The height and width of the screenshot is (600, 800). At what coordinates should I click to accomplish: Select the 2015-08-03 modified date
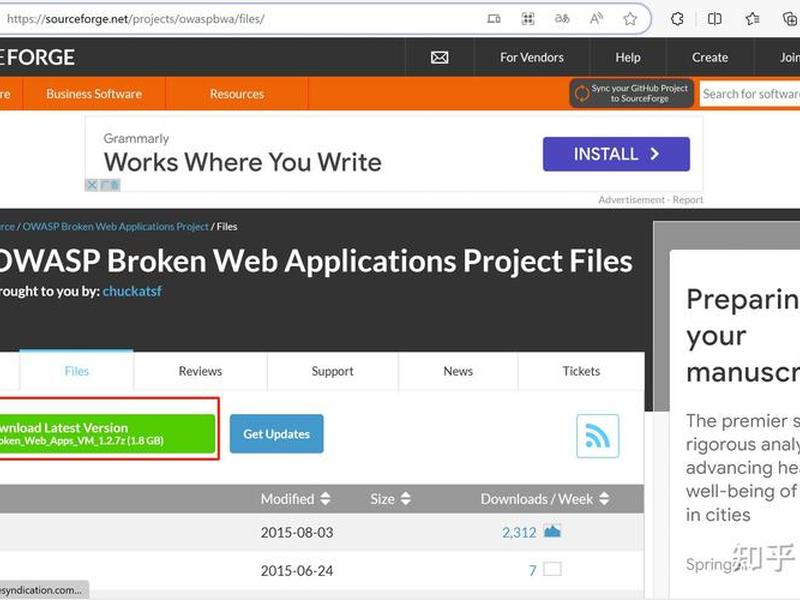coord(297,533)
